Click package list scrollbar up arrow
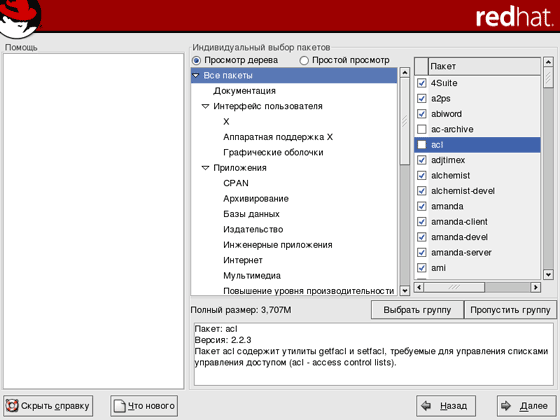 click(548, 62)
